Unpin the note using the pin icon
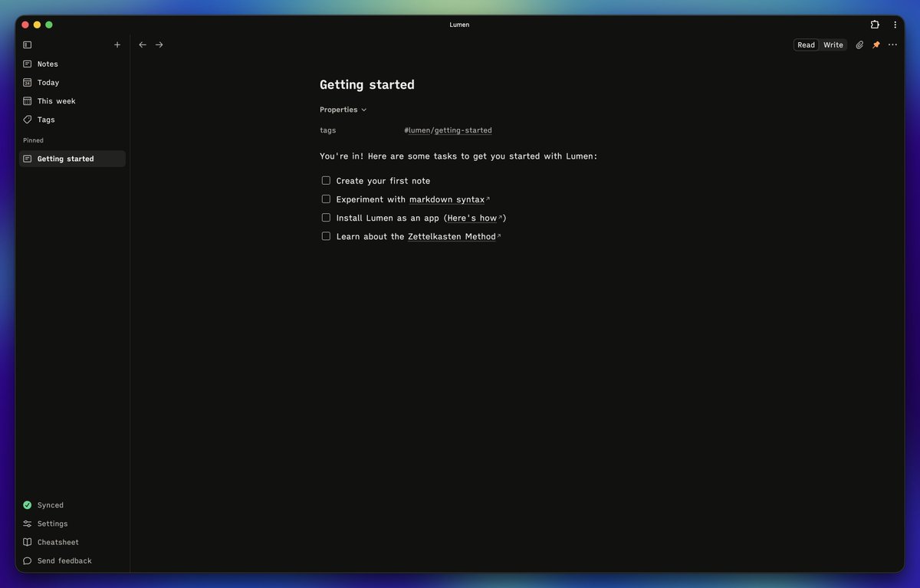 876,45
